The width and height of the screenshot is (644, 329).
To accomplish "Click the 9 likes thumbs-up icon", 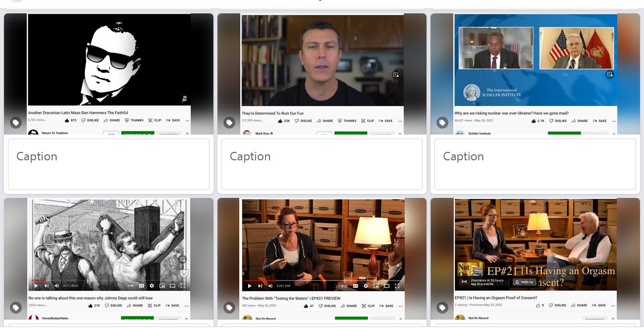I will click(538, 305).
